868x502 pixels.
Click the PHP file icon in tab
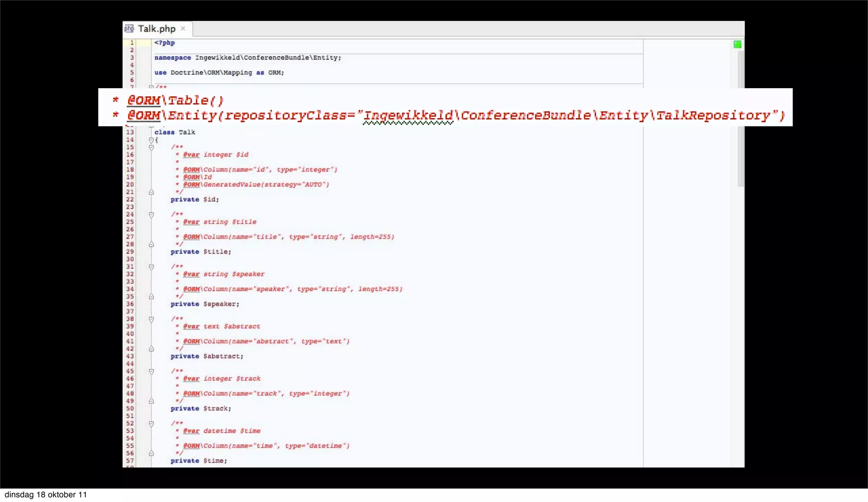129,28
